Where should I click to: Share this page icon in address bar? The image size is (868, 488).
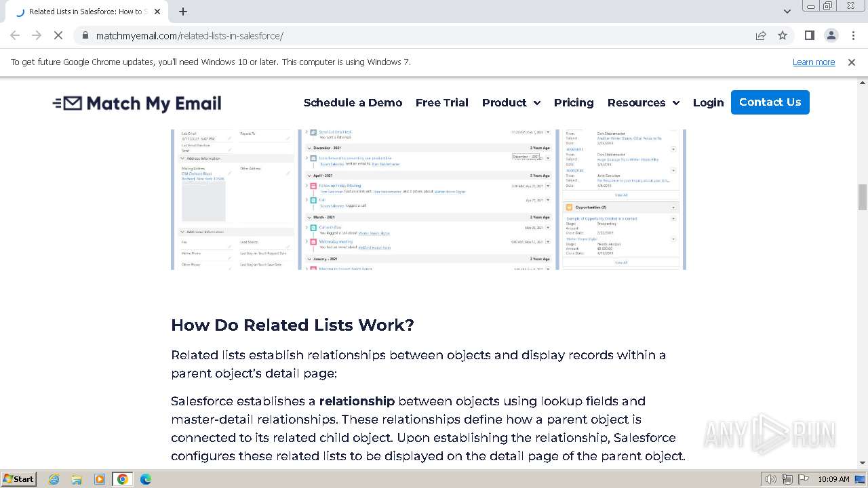(x=761, y=35)
